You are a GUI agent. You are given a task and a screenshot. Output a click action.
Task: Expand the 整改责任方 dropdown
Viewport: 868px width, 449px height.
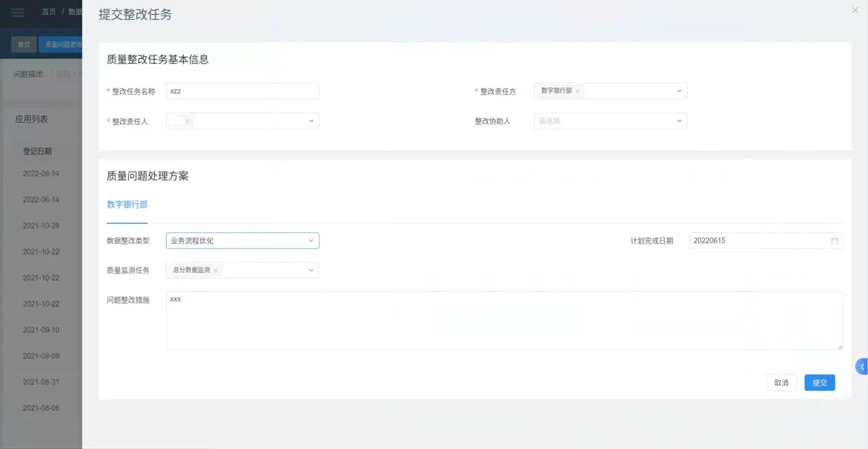tap(679, 91)
